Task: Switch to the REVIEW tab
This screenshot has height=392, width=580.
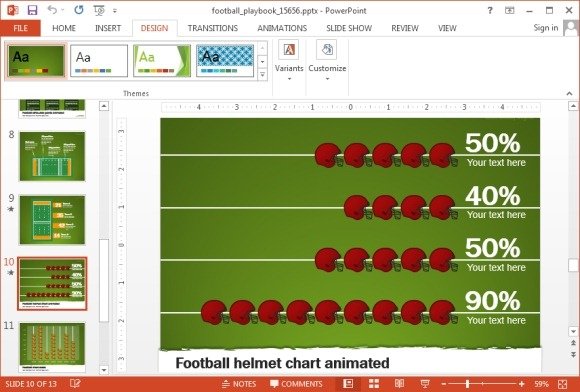Action: click(x=405, y=28)
